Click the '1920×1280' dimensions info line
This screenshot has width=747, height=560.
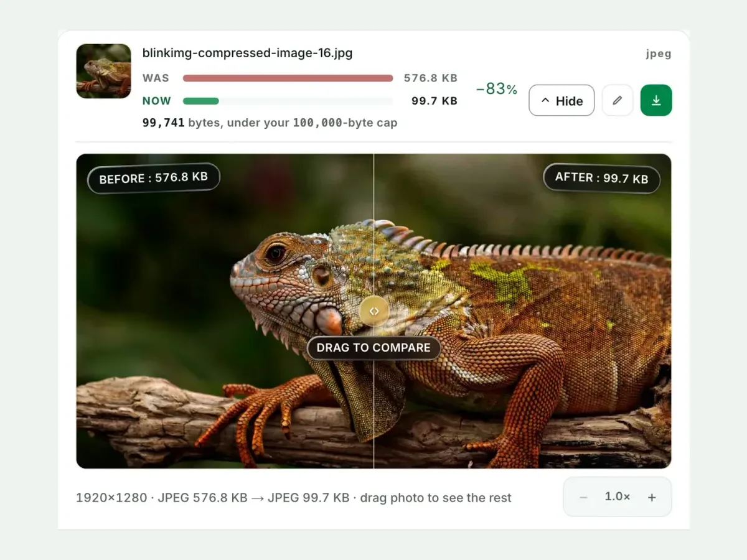293,498
